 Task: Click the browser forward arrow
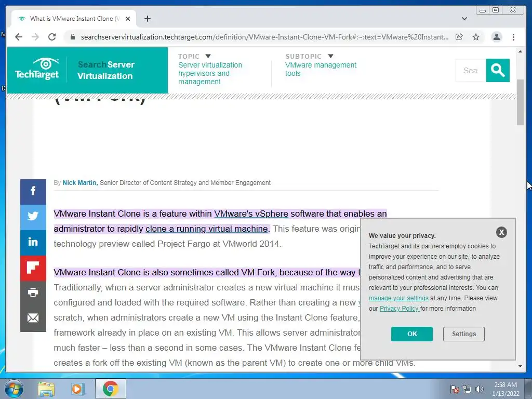click(x=35, y=37)
